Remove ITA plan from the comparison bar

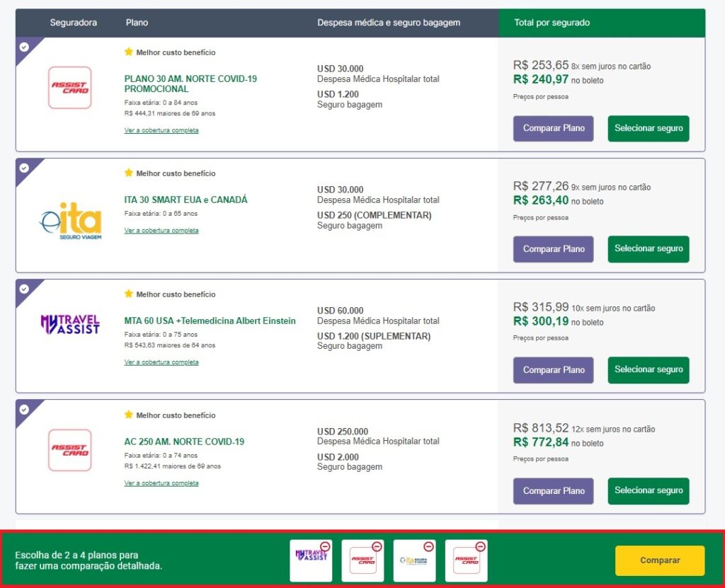point(428,546)
